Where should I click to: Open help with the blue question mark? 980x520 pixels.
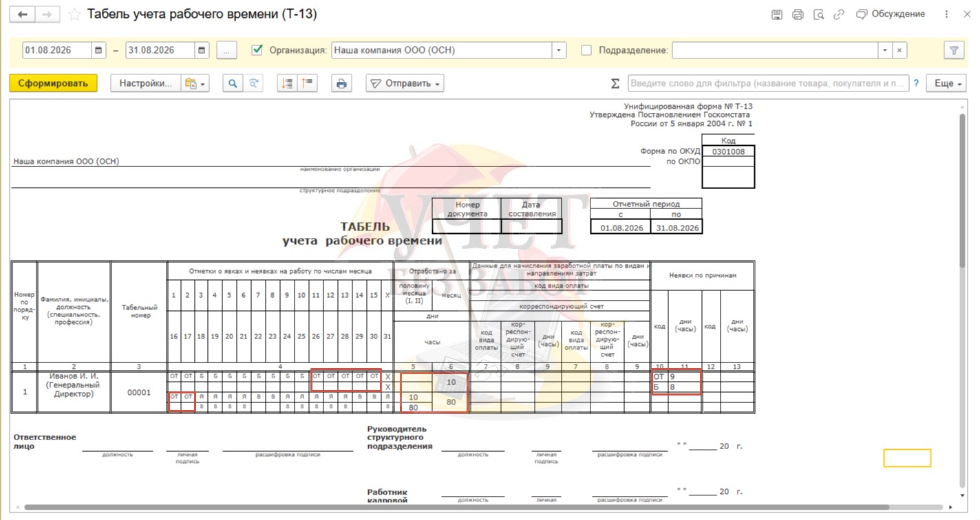(916, 83)
